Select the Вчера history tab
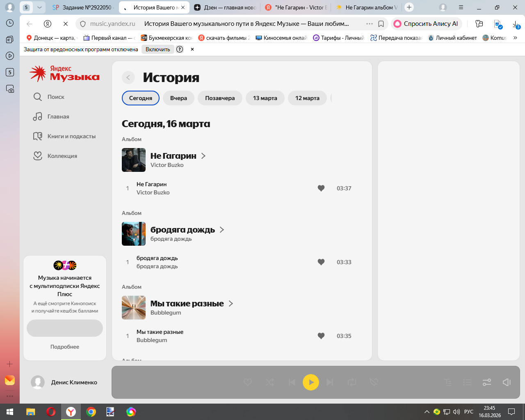 coord(178,98)
